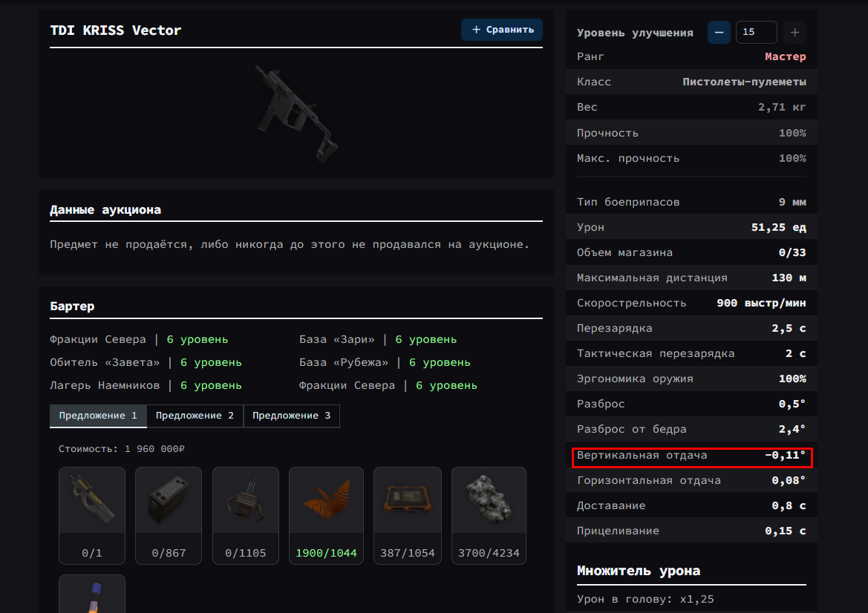Click the Обитель «Завета» 6 уровень entry
Screen dimensions: 868x613
(x=146, y=362)
